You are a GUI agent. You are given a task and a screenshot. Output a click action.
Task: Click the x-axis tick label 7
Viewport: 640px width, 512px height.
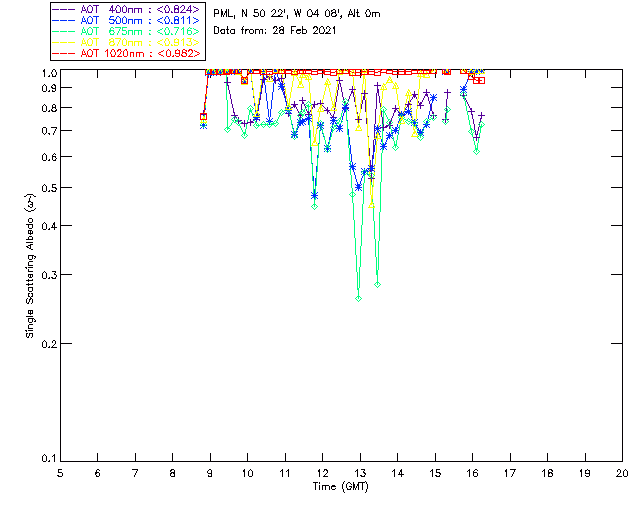point(135,473)
